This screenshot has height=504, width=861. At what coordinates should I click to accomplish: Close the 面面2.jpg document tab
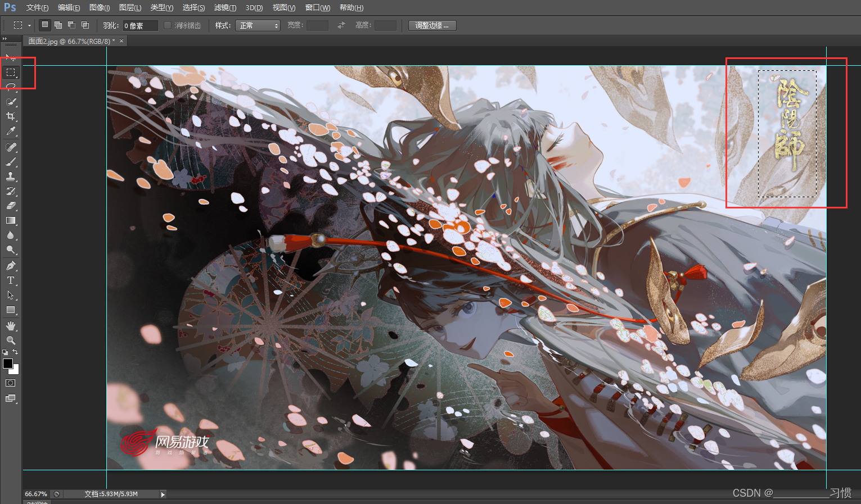[121, 41]
